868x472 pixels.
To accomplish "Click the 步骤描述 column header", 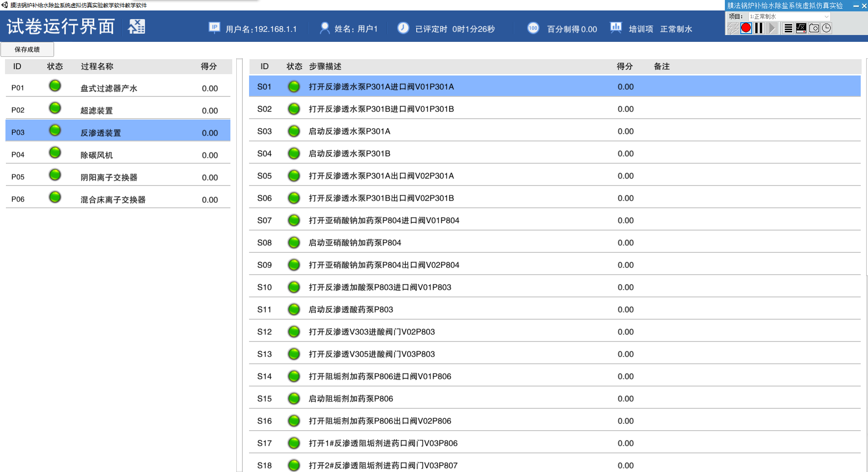I will coord(325,66).
